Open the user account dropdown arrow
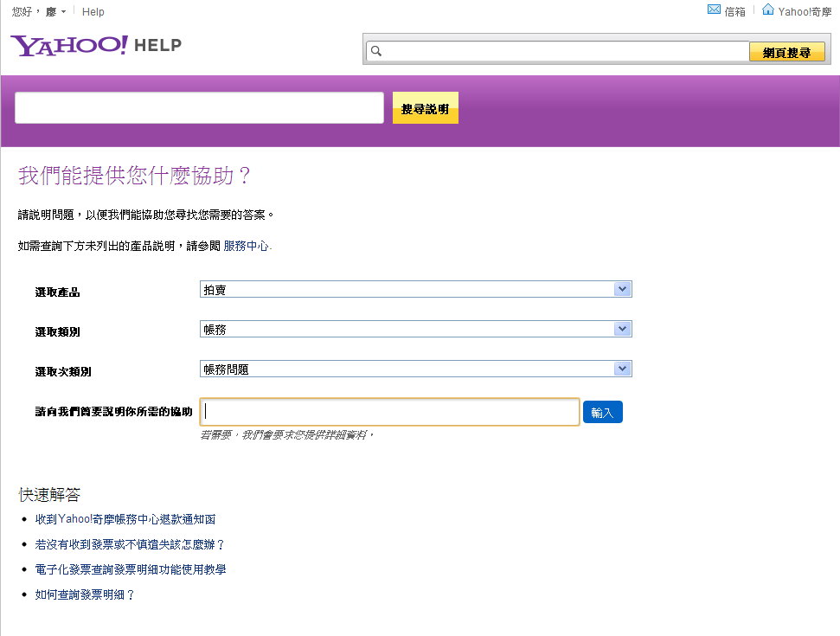The height and width of the screenshot is (636, 840). (x=64, y=12)
